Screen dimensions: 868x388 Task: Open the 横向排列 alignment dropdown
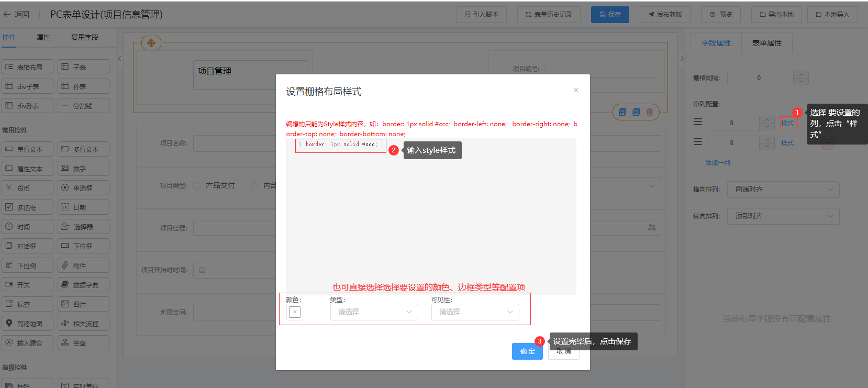coord(783,190)
